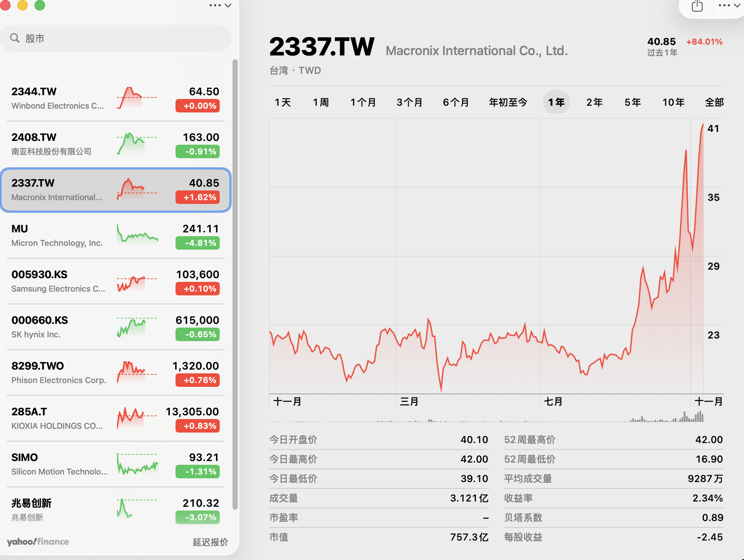The height and width of the screenshot is (560, 744).
Task: Select the 1天 time range tab
Action: [283, 102]
